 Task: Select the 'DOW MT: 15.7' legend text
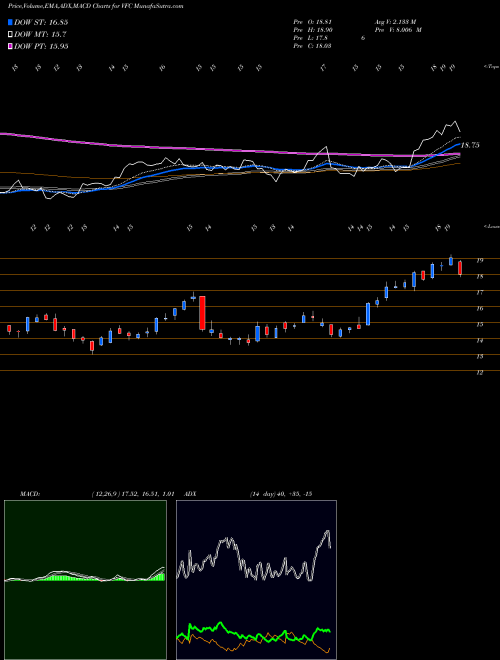click(40, 35)
